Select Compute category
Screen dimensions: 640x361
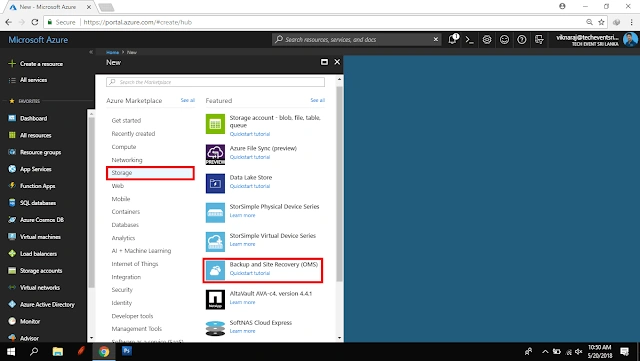coord(124,147)
